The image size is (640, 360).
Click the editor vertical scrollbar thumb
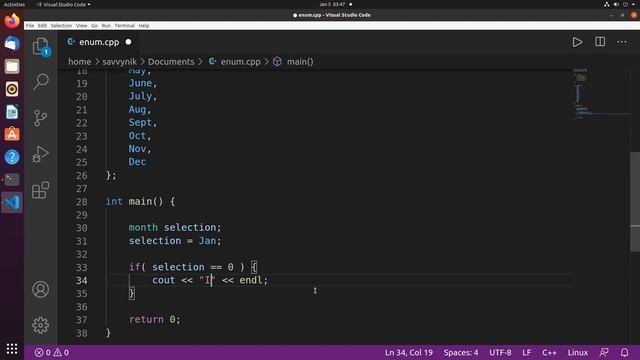635,202
